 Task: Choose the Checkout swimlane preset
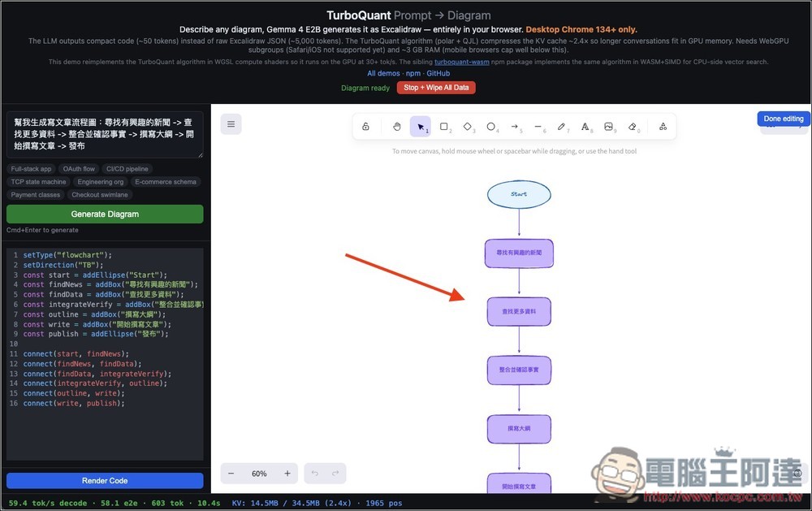tap(99, 195)
